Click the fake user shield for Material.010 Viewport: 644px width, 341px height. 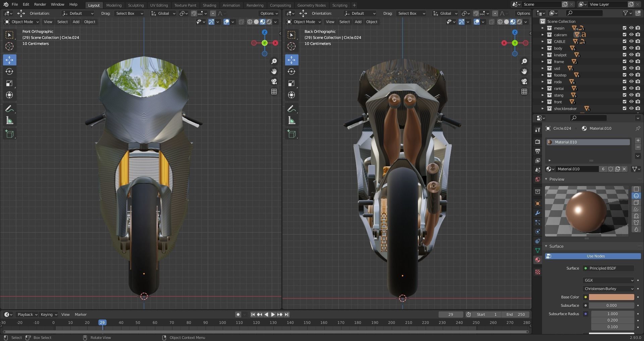(x=611, y=169)
